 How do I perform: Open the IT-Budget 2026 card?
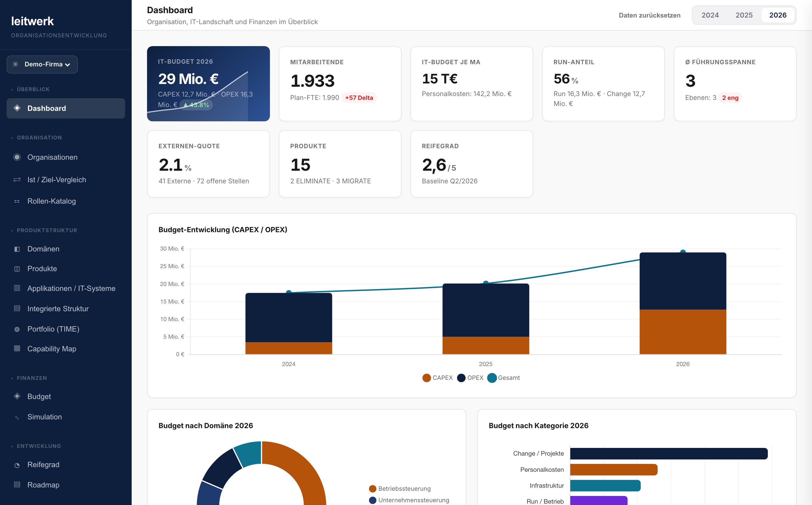tap(208, 83)
